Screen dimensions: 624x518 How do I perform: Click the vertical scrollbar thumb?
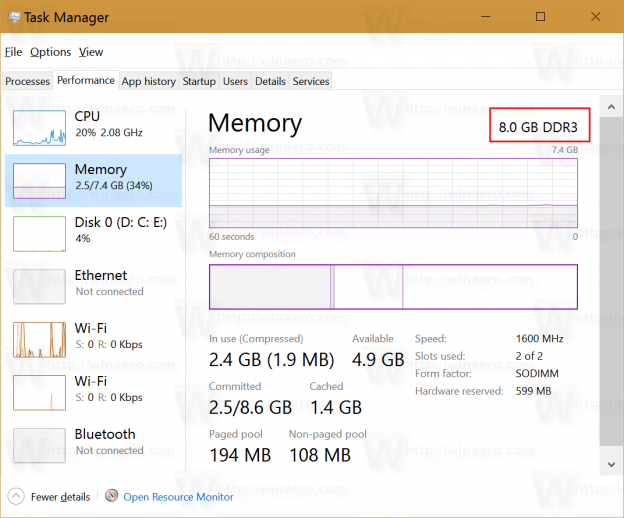(611, 281)
